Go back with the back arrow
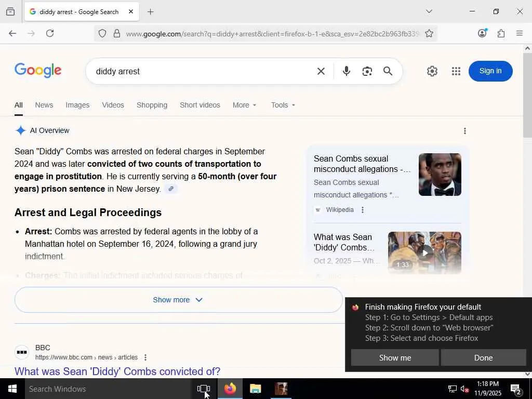This screenshot has height=399, width=532. 12,33
